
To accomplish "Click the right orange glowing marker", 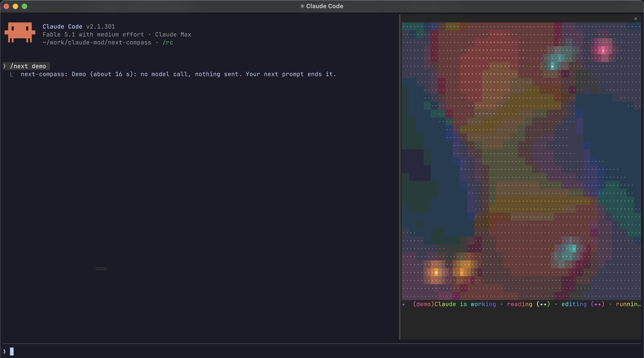I will point(462,272).
